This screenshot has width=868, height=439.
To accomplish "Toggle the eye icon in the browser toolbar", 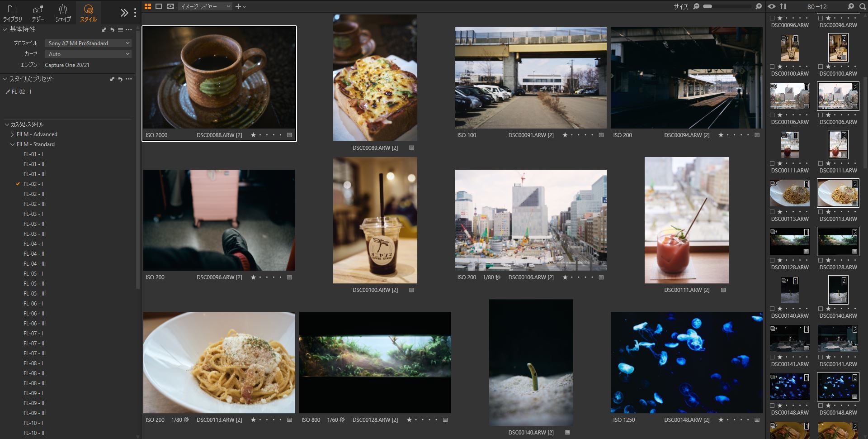I will (772, 6).
